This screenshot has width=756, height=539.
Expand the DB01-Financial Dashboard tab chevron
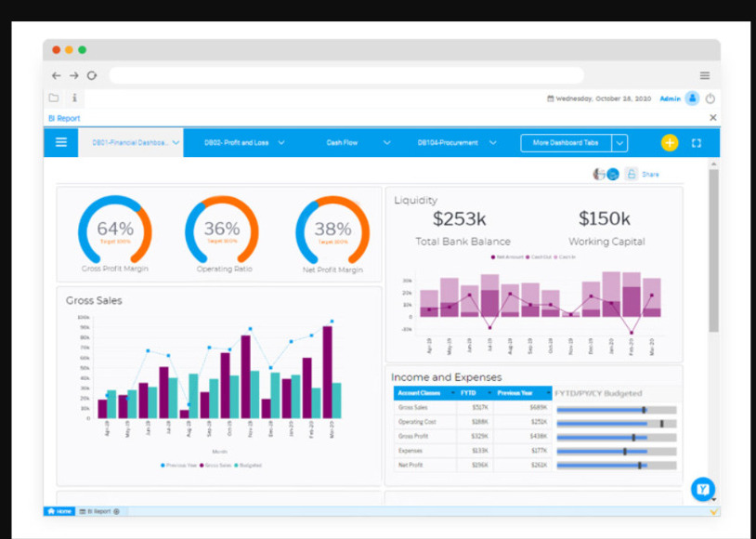[176, 143]
